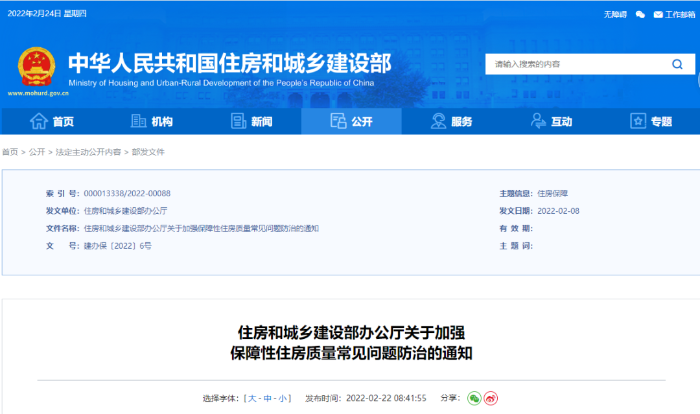Set font size to 小 (small)

coord(284,398)
